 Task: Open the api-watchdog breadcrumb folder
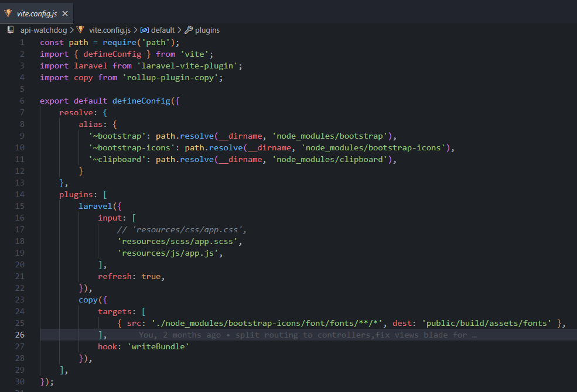(x=43, y=30)
